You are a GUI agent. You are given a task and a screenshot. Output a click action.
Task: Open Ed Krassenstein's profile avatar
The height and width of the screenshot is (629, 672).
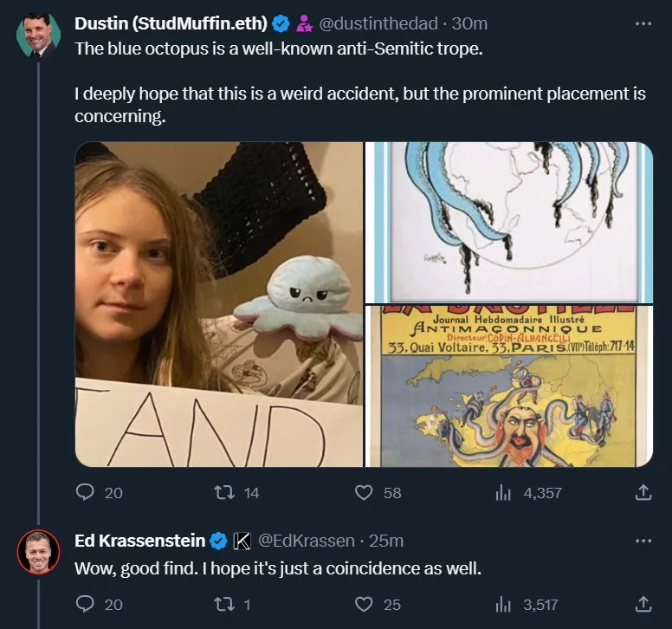click(x=38, y=551)
